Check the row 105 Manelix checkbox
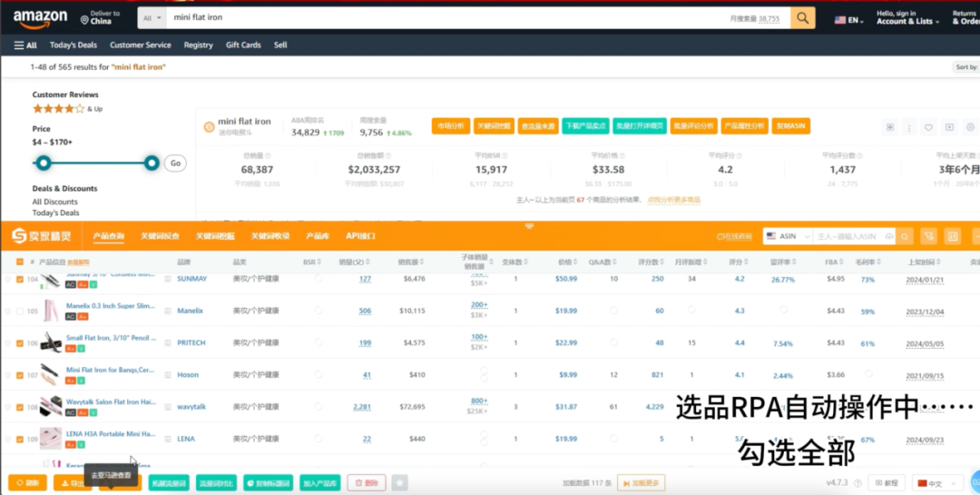The image size is (980, 495). tap(20, 311)
